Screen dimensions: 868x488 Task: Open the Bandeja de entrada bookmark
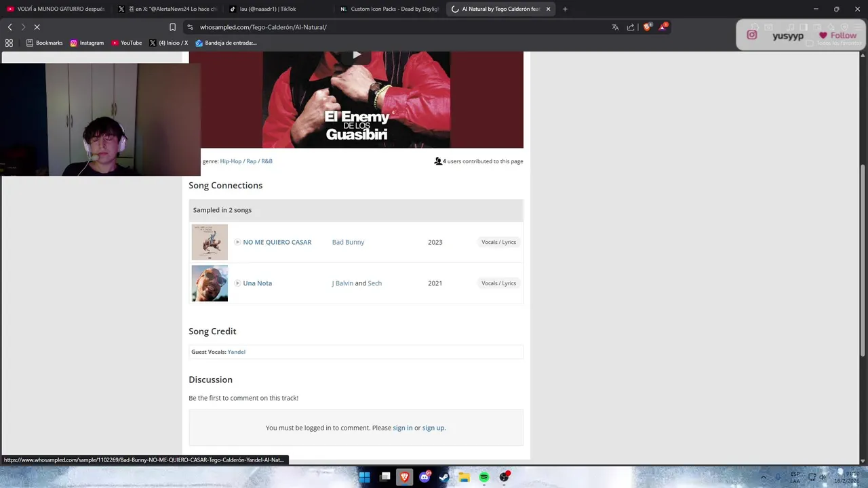click(x=226, y=43)
